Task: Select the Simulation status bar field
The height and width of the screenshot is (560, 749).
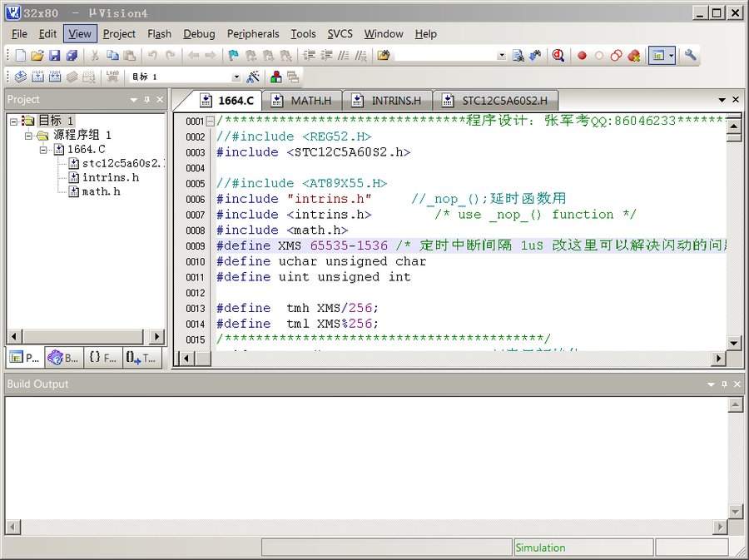Action: [583, 547]
